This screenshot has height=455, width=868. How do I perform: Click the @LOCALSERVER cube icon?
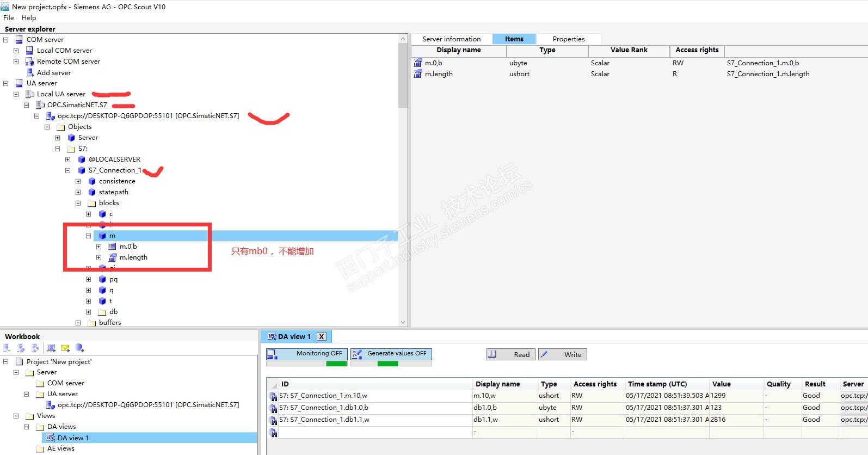pyautogui.click(x=82, y=159)
